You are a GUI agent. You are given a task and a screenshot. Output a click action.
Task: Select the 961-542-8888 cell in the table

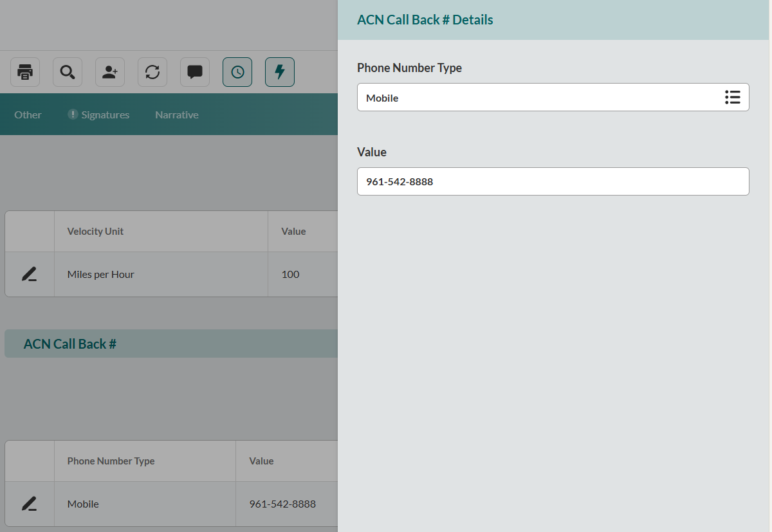(282, 504)
